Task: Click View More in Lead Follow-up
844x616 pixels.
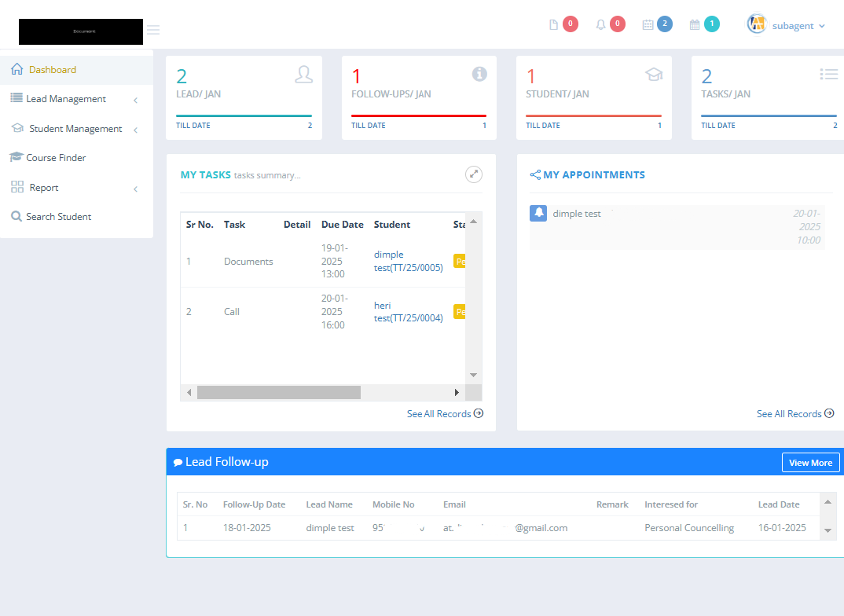Action: point(810,463)
